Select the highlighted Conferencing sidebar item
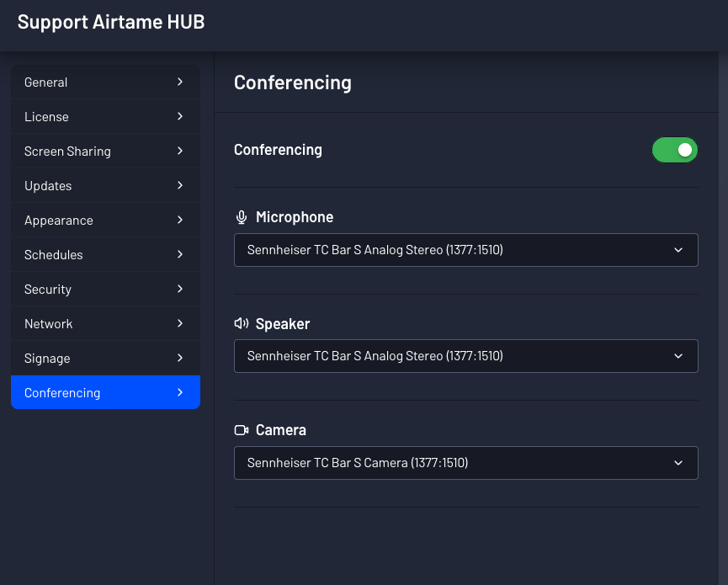 click(105, 392)
